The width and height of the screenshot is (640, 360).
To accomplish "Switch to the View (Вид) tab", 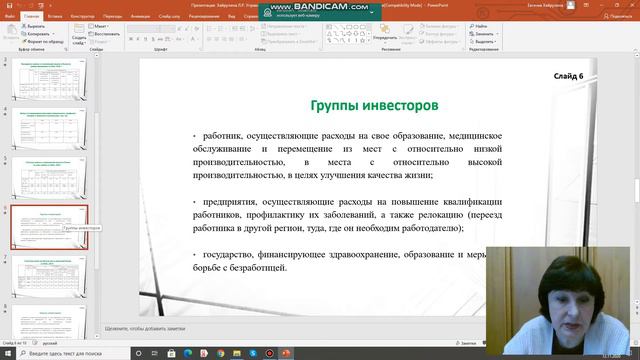I will [x=231, y=16].
